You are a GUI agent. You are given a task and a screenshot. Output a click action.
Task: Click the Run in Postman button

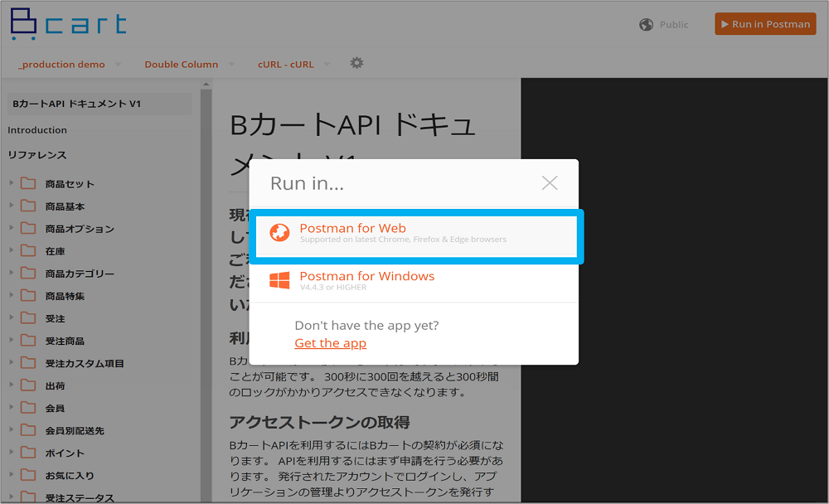pyautogui.click(x=765, y=24)
